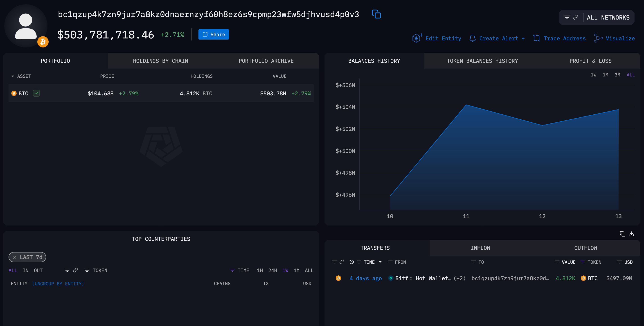Open ALL NETWORKS filter dropdown
This screenshot has height=326, width=644.
pos(608,18)
